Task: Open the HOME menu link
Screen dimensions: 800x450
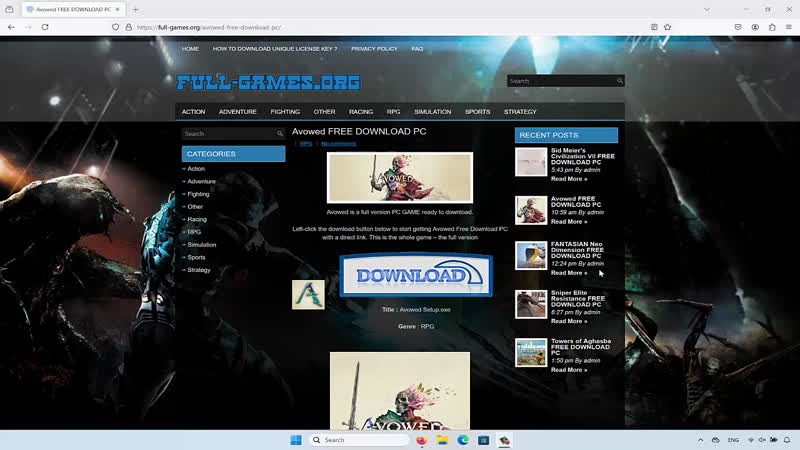Action: tap(190, 49)
